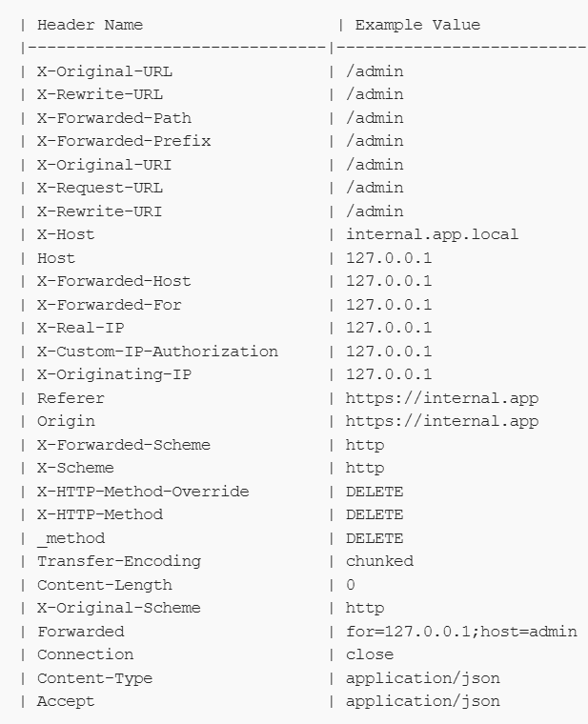The image size is (588, 724).
Task: Click the X-Rewrite-URI row's /admin value
Action: pyautogui.click(x=375, y=211)
